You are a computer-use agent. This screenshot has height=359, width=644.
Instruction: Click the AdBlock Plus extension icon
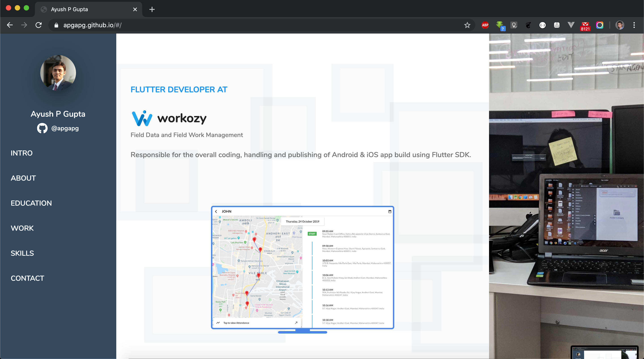[485, 25]
